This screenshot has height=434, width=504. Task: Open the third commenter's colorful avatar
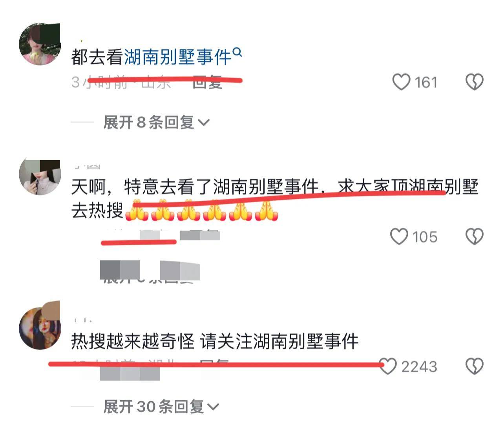pos(40,327)
